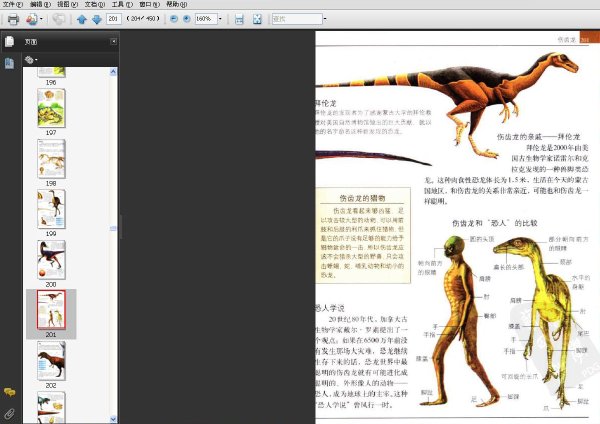Open the Attachments paperclip icon in sidebar
600x424 pixels.
click(9, 413)
